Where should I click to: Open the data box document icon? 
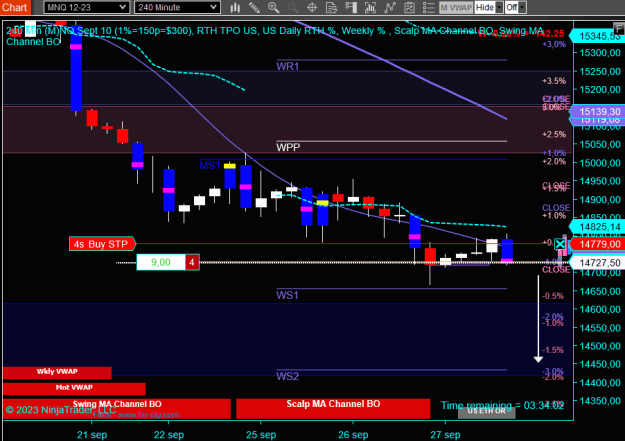click(x=331, y=8)
